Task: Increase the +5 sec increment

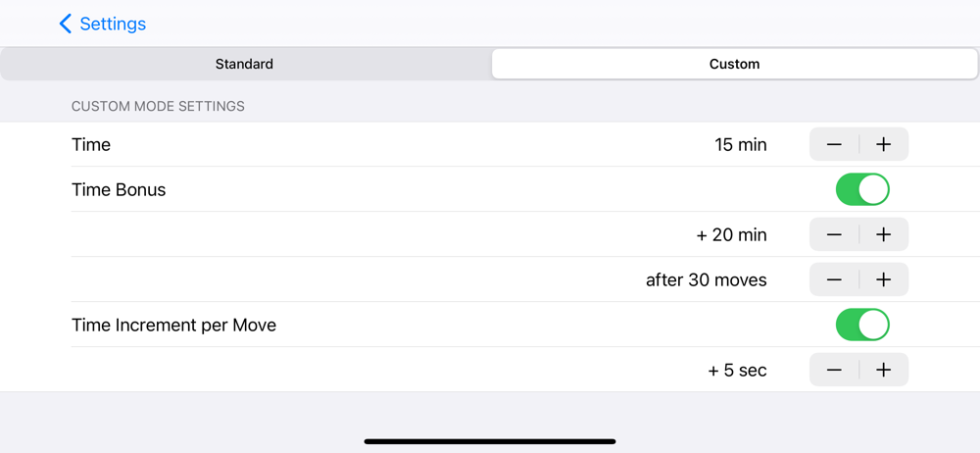Action: pyautogui.click(x=883, y=371)
